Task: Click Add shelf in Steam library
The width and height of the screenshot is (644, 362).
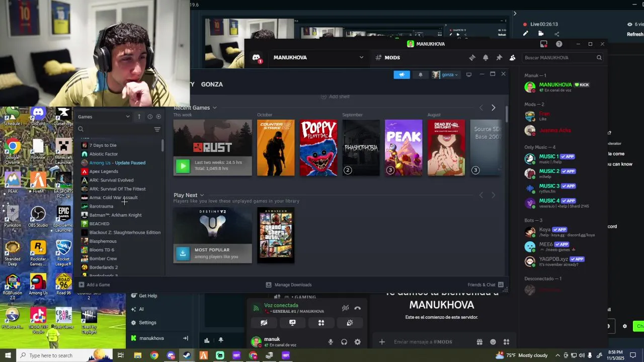Action: 336,97
